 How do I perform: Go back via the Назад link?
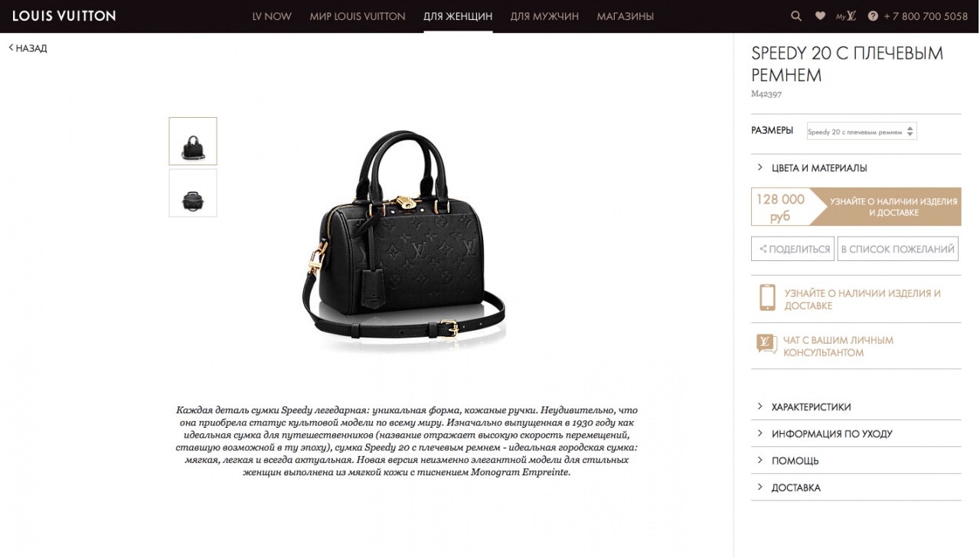(28, 48)
